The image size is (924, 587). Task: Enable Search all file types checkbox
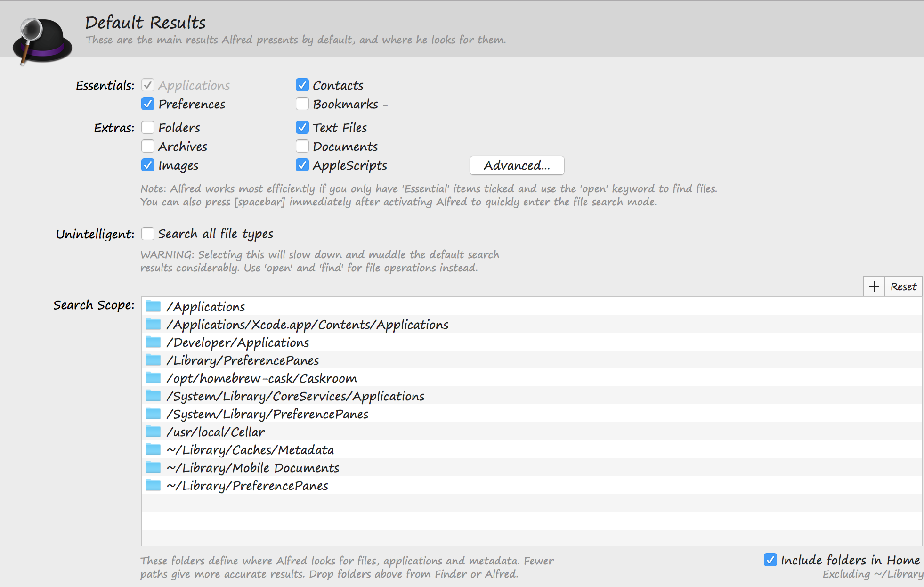pos(148,234)
